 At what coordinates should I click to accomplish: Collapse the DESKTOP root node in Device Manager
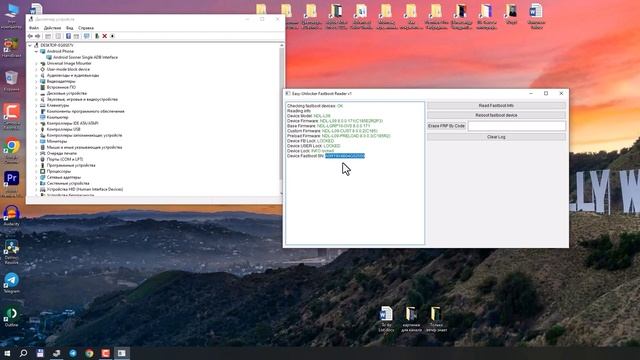point(30,45)
